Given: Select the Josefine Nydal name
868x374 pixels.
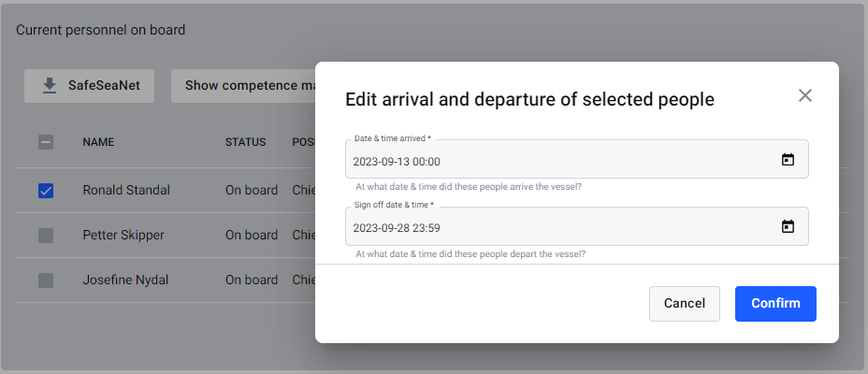Looking at the screenshot, I should point(125,280).
